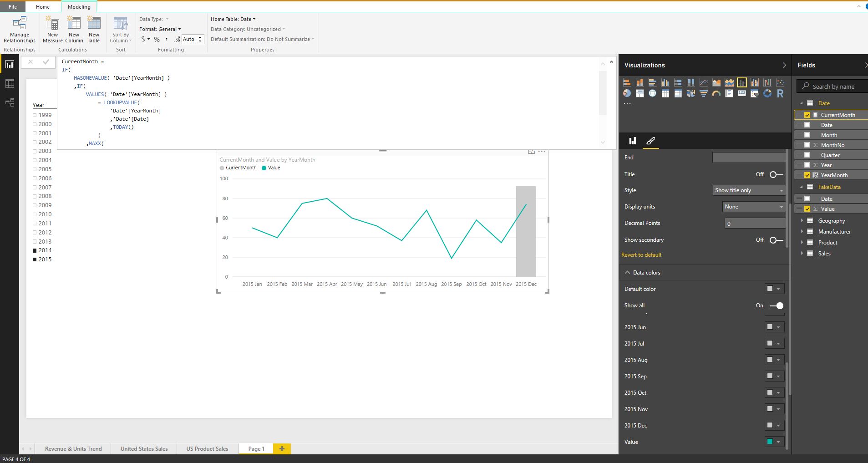
Task: Pick the R script visual
Action: 780,93
